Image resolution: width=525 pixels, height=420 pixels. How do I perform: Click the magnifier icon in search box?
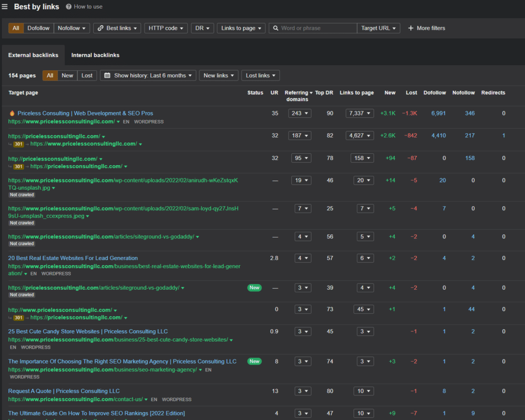point(275,28)
